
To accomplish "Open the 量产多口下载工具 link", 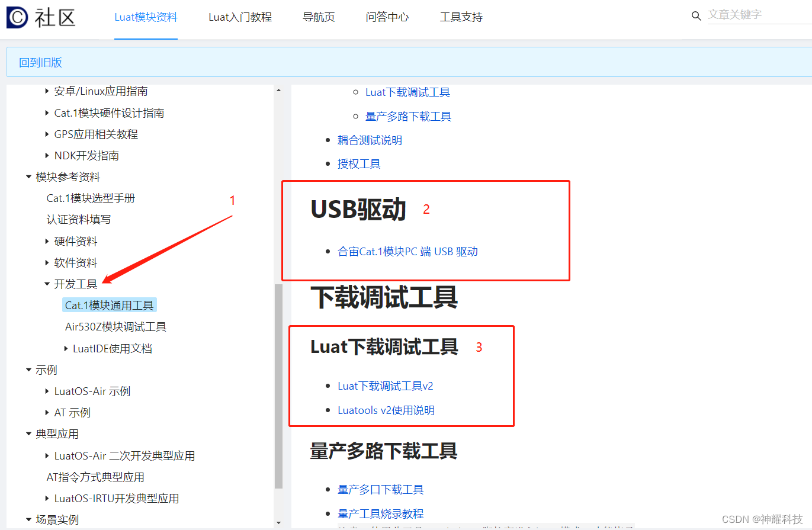I will [381, 490].
